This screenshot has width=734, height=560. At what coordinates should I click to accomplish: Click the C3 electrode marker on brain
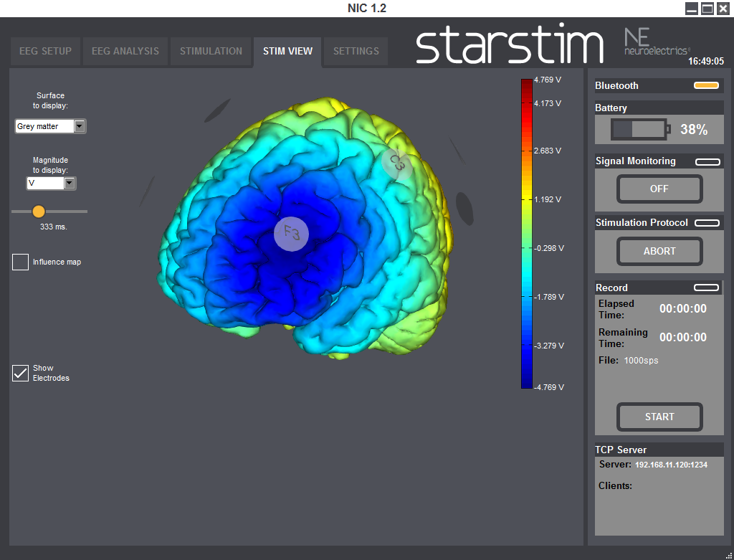pyautogui.click(x=397, y=163)
